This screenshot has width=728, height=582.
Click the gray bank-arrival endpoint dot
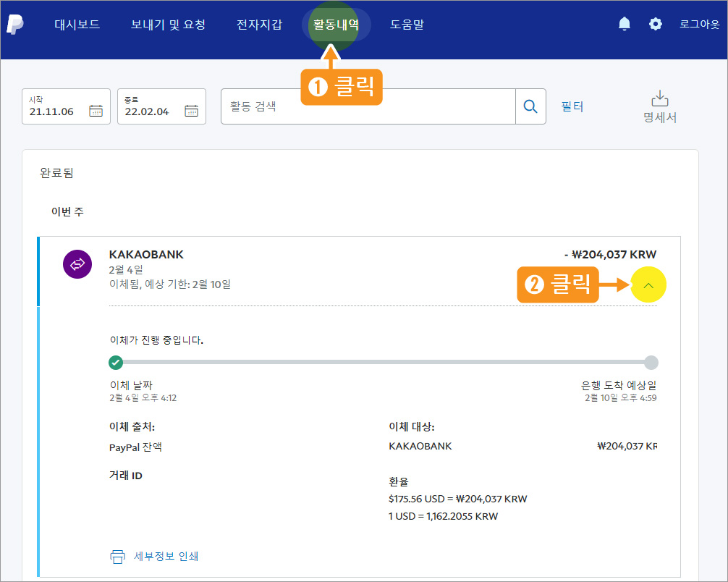pos(651,362)
